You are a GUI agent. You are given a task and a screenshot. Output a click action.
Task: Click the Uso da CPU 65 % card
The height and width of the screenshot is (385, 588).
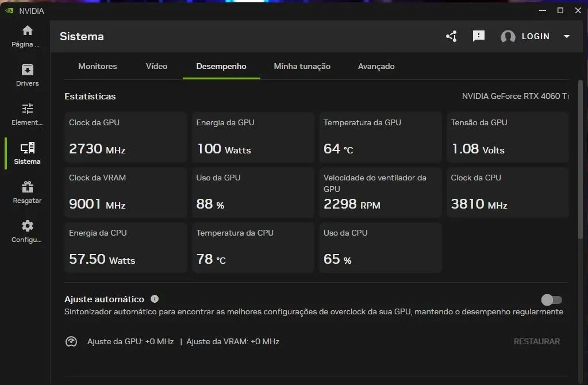[381, 248]
